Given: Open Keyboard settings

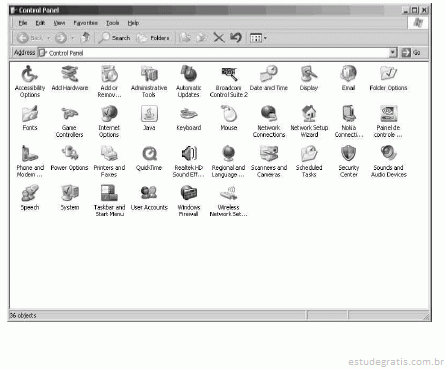Looking at the screenshot, I should tap(189, 118).
